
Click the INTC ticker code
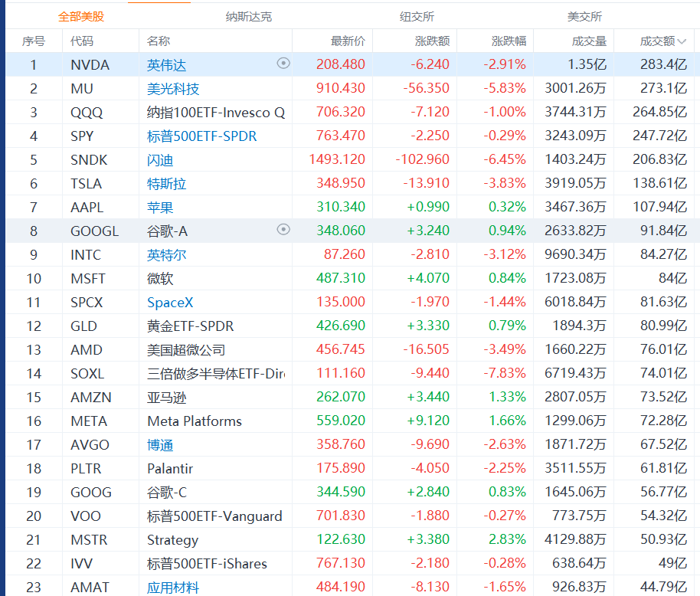coord(86,255)
